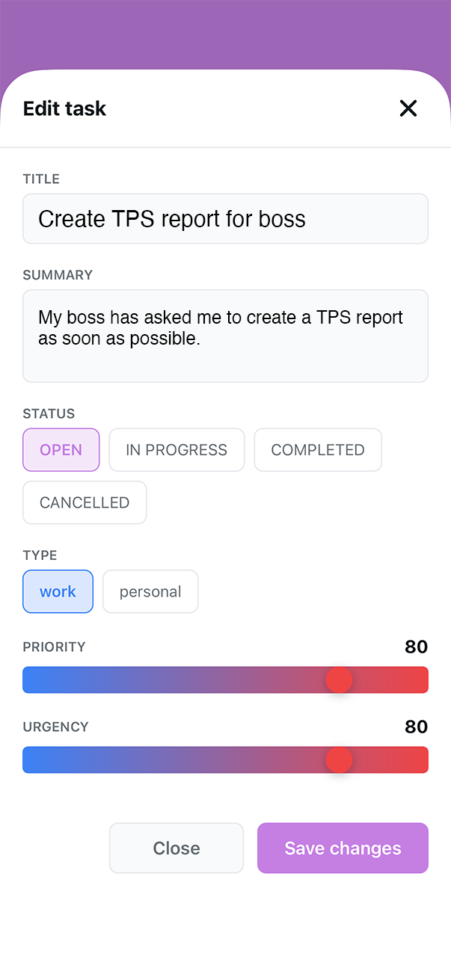Select the work task type
Screen dimensions: 451x980
(x=58, y=591)
